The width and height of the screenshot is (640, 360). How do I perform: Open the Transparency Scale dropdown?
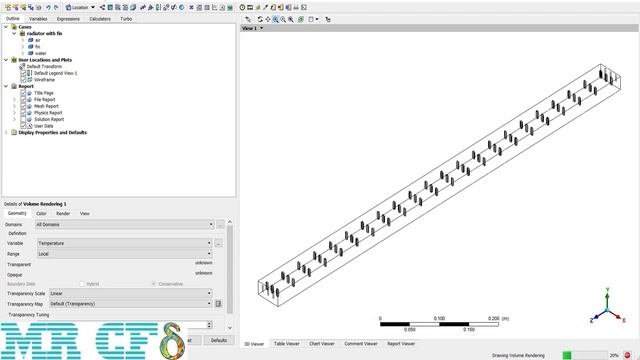coord(131,293)
